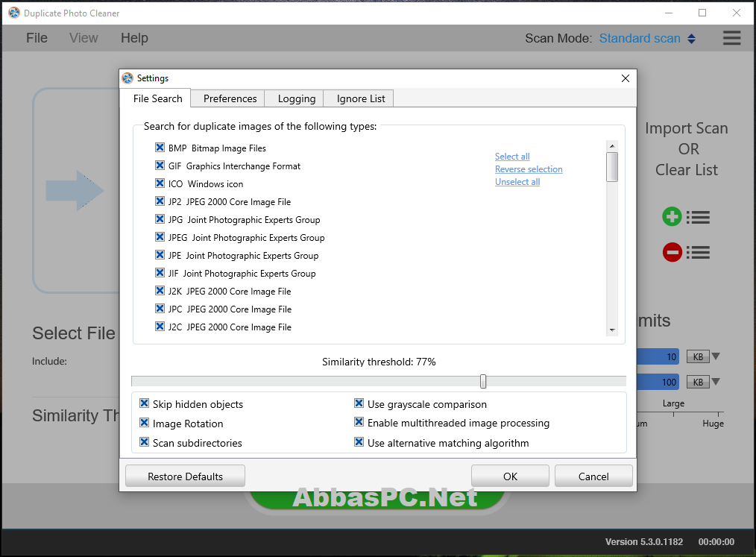Open the KB unit dropdown beside value 100
The image size is (756, 557).
click(x=703, y=382)
